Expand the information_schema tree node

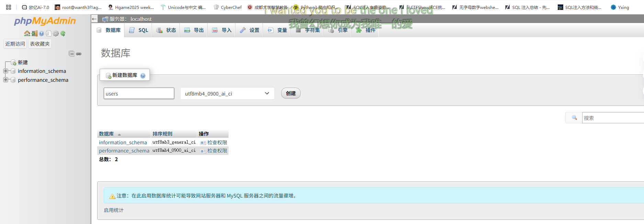coord(5,71)
